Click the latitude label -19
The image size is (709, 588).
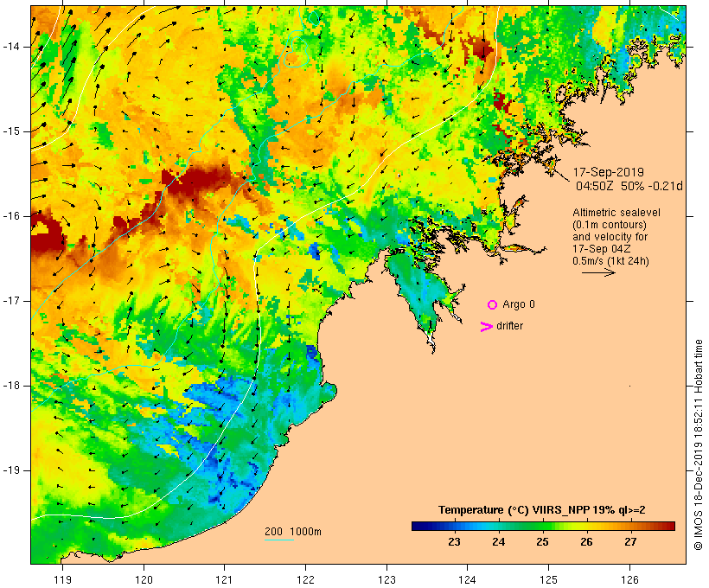point(11,470)
